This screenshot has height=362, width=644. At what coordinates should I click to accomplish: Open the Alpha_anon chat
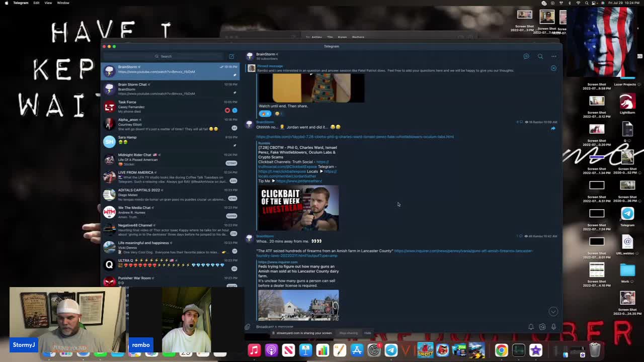(170, 124)
